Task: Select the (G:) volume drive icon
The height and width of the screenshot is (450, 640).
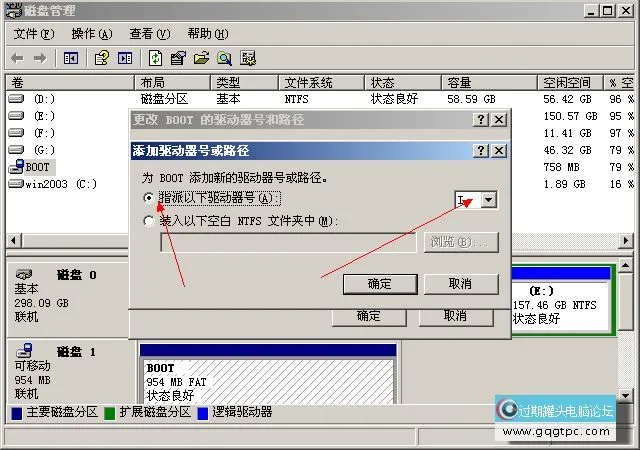Action: pos(16,150)
